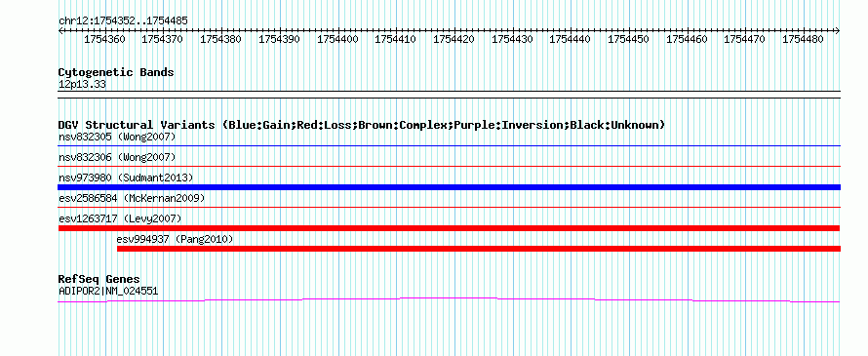Click the 1754410 ruler tick label
Screen dimensions: 868x356
point(396,40)
